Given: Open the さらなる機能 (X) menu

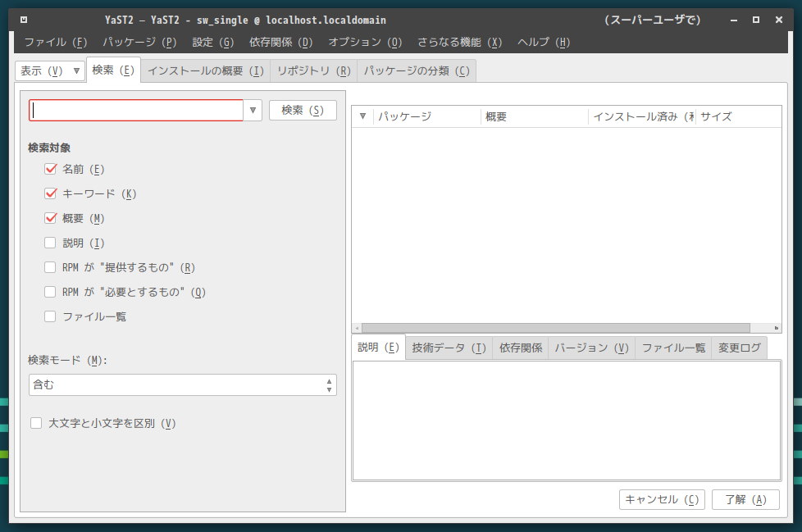Looking at the screenshot, I should coord(459,43).
